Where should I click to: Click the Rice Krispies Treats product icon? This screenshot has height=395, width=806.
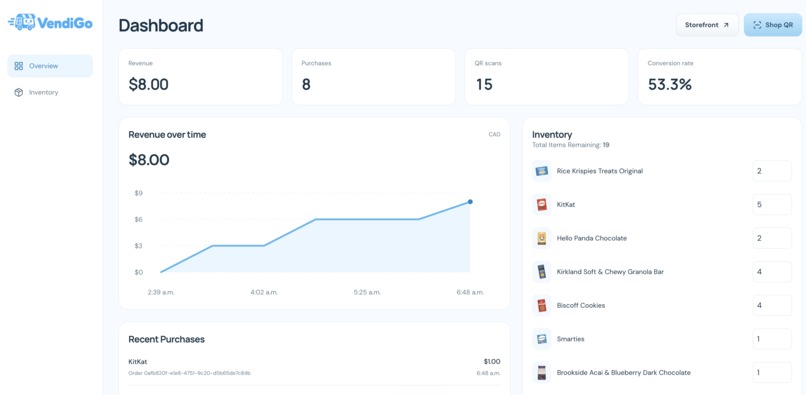(541, 171)
